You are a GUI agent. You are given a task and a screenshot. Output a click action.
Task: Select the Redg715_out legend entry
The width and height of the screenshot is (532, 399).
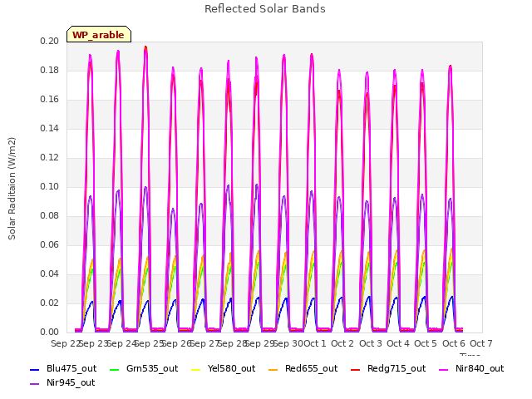click(388, 368)
